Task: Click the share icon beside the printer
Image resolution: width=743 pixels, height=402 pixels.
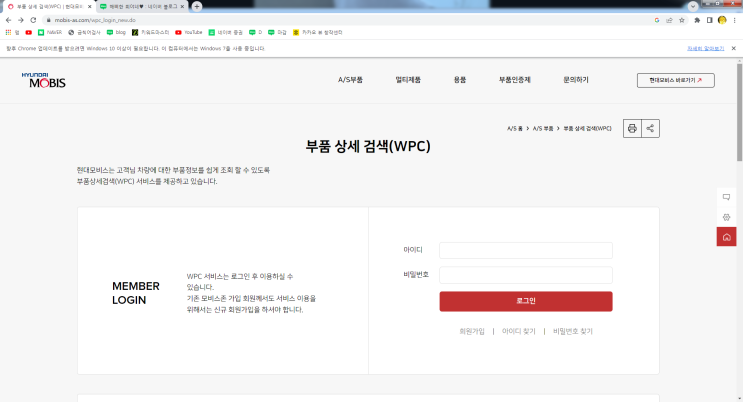Action: tap(650, 128)
